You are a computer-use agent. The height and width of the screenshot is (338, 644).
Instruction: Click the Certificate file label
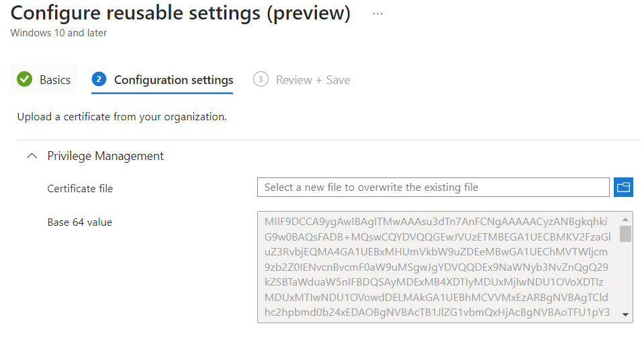pos(80,188)
